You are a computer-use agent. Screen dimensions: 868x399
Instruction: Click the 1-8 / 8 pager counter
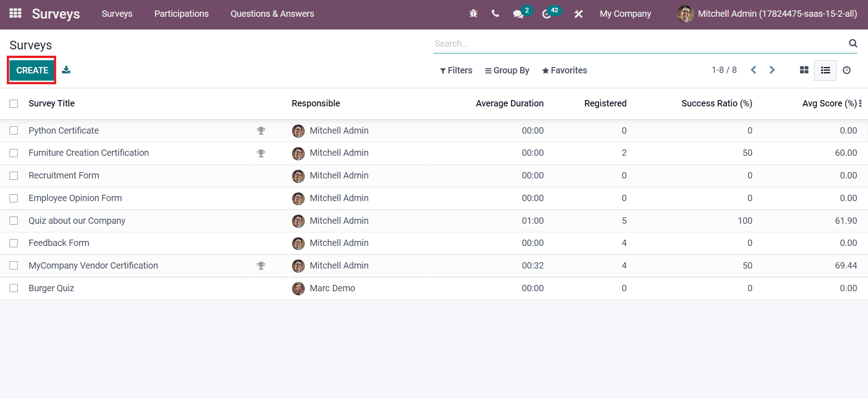pos(724,70)
